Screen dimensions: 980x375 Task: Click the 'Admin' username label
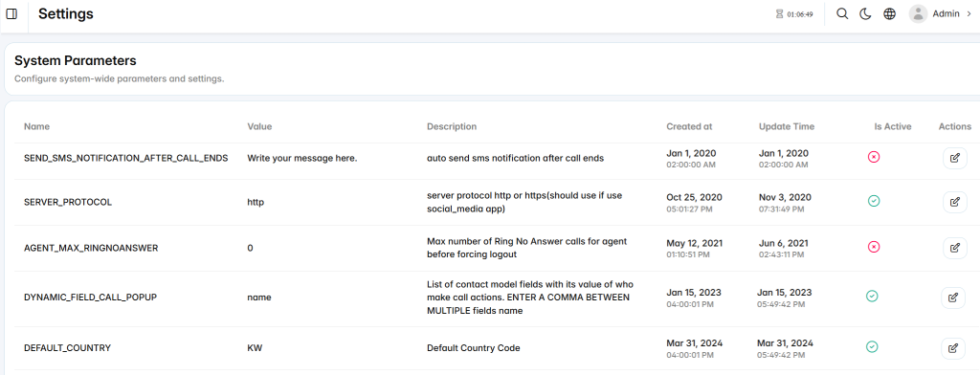point(946,13)
